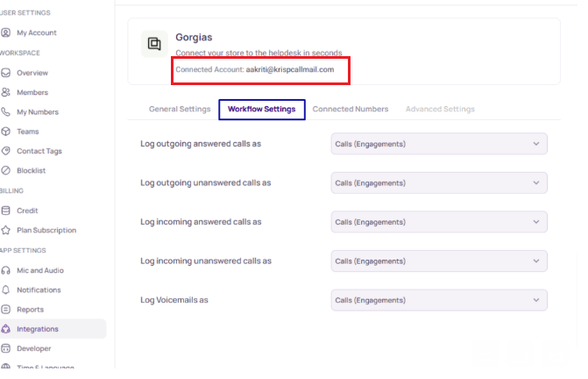This screenshot has width=588, height=379.
Task: Open Developer settings
Action: 34,348
